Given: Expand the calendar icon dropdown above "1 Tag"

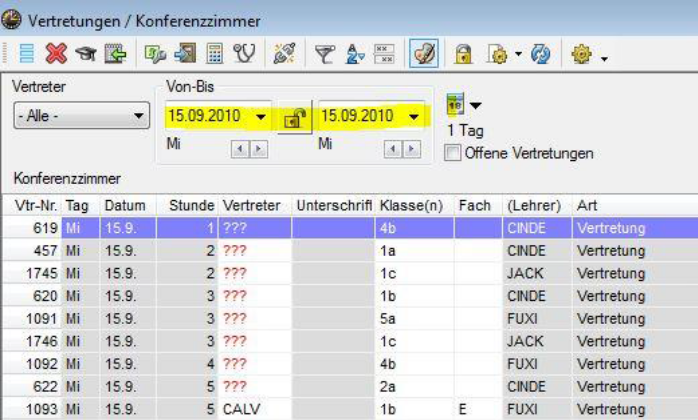Looking at the screenshot, I should [476, 105].
